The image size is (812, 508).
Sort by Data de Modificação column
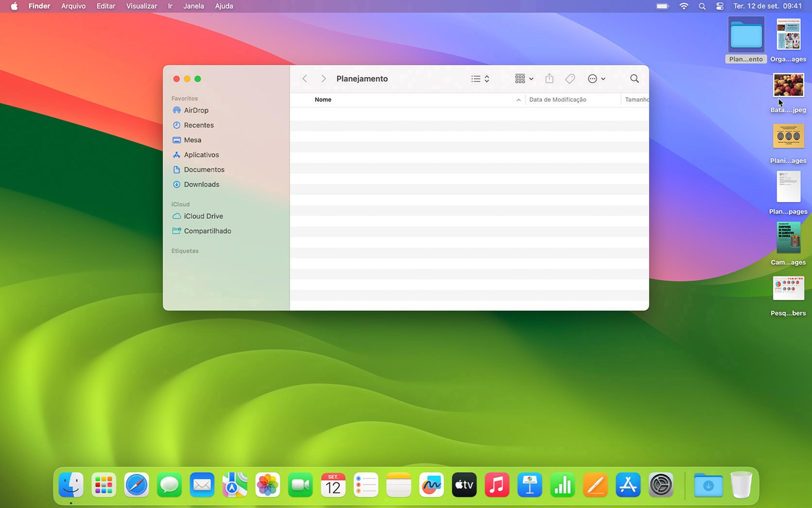(558, 99)
